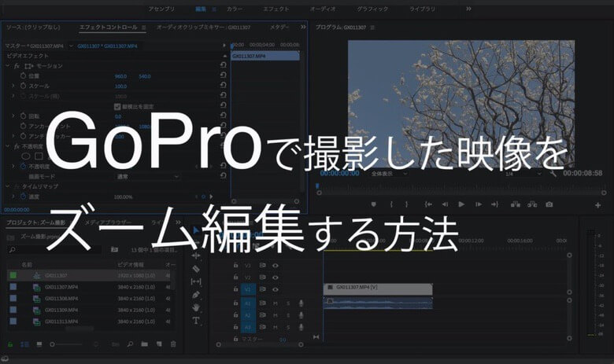Viewport: 614px width, 364px height.
Task: Click New Bin folder icon in Project panel
Action: point(145,344)
